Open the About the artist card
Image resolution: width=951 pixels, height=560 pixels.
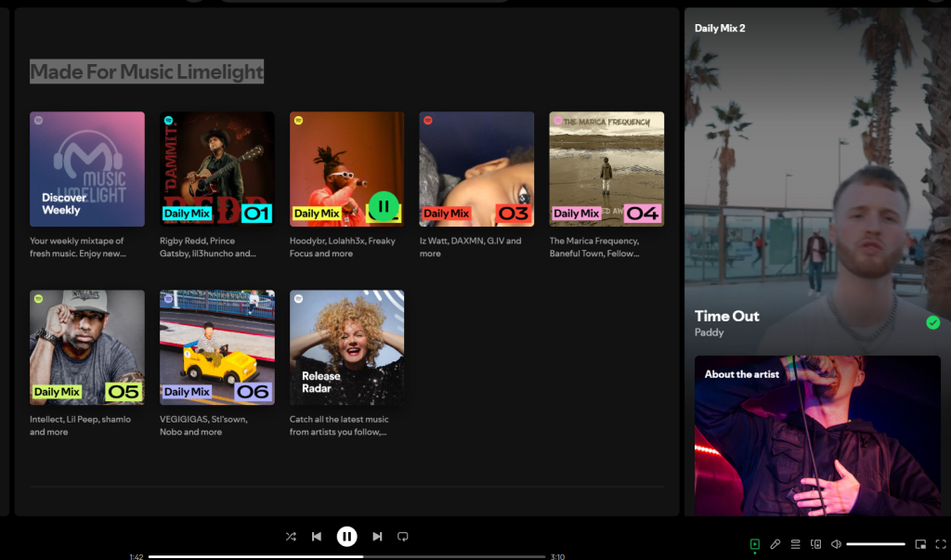coord(817,436)
